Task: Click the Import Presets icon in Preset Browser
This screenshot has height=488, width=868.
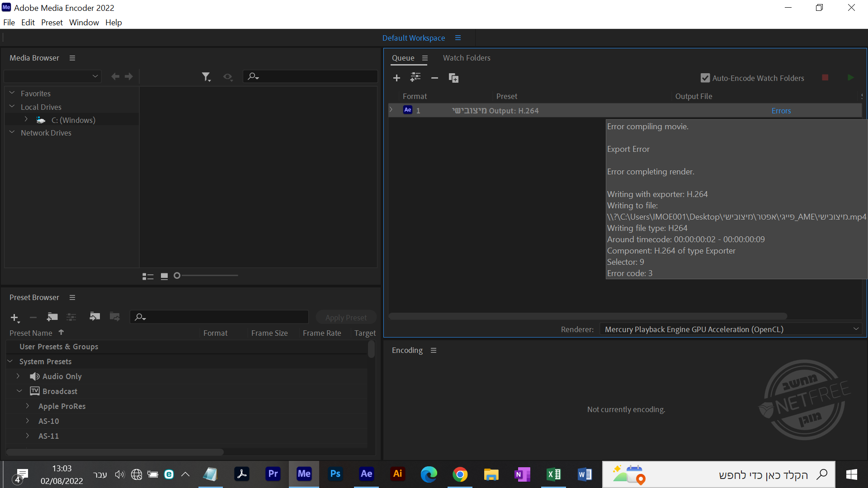Action: (x=94, y=317)
